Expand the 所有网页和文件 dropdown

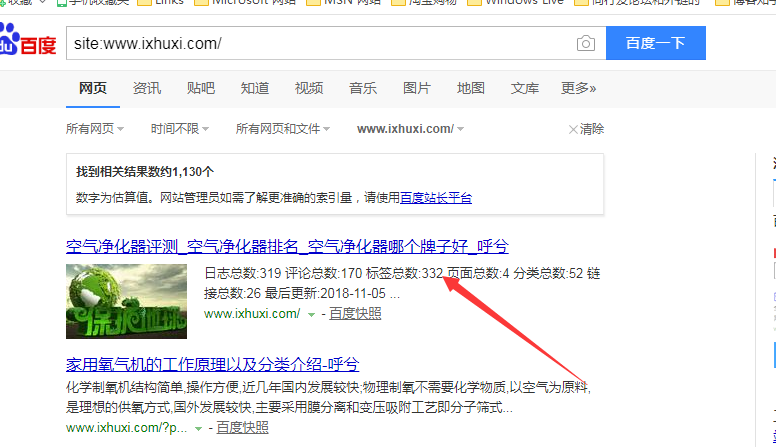[283, 129]
